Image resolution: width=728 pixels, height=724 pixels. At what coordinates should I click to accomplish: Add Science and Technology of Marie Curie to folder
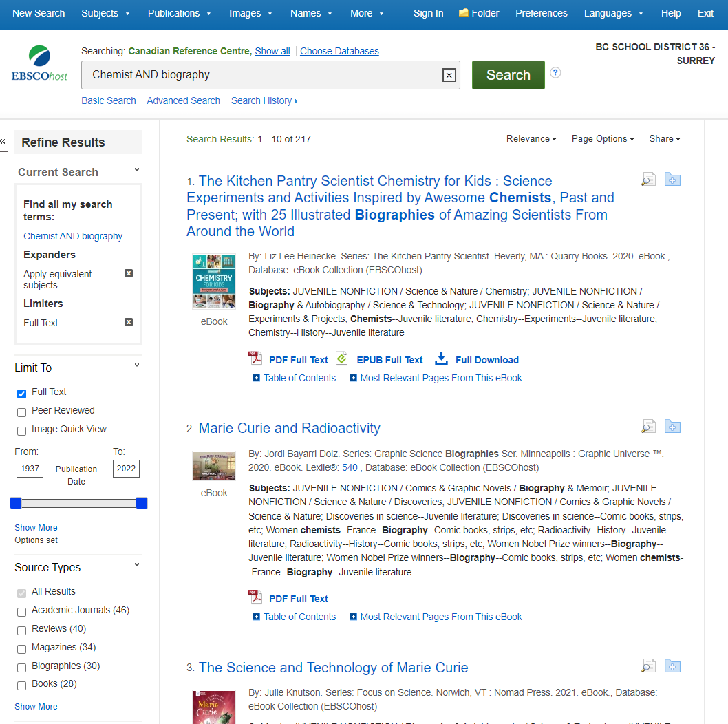672,666
